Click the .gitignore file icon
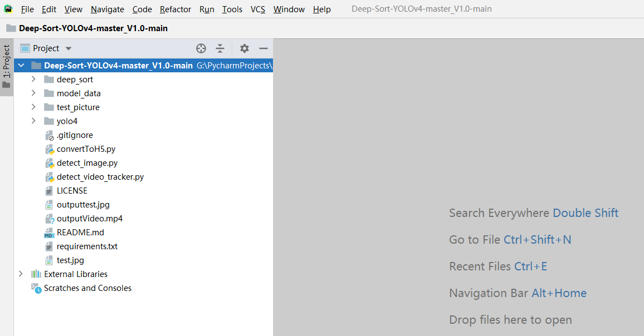 49,135
